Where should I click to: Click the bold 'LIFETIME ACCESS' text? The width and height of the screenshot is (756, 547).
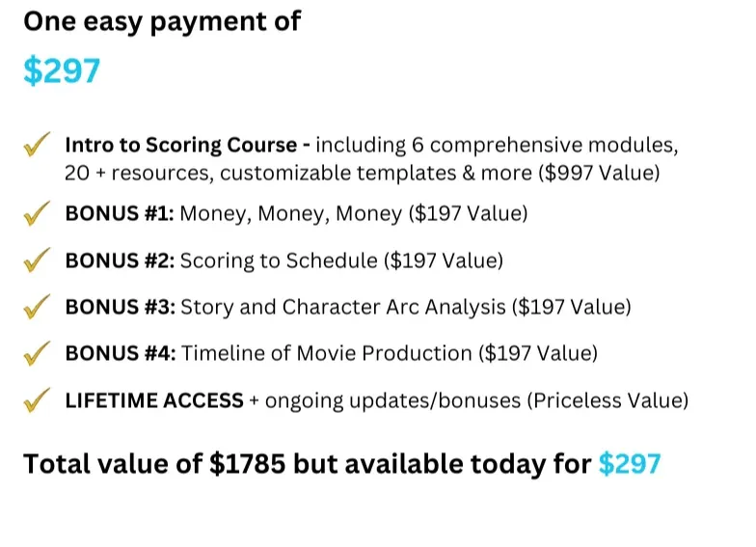(154, 400)
